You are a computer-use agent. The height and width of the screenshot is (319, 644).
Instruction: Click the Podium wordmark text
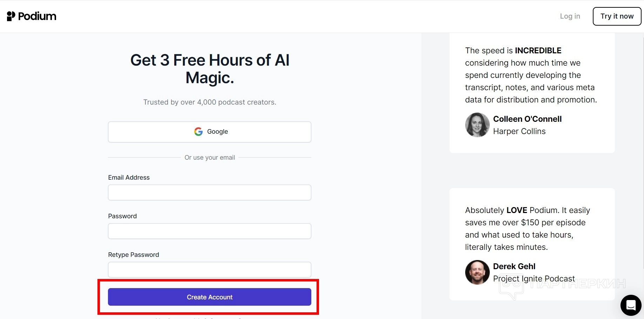37,16
